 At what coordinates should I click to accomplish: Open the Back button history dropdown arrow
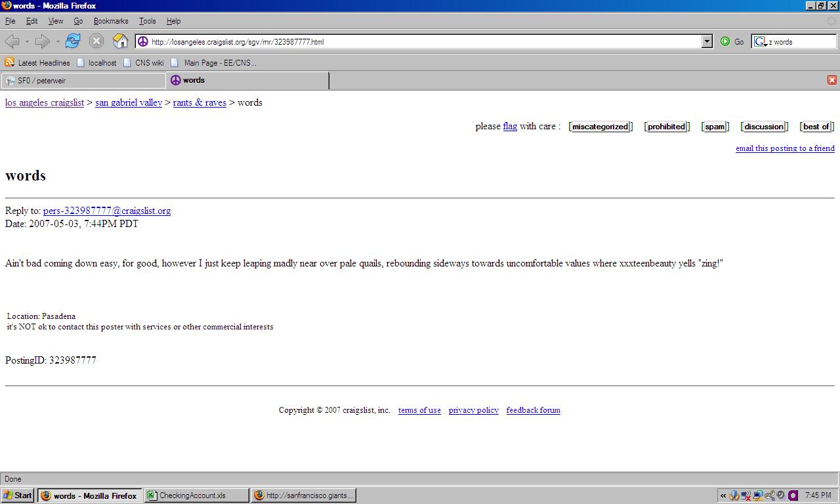coord(27,41)
